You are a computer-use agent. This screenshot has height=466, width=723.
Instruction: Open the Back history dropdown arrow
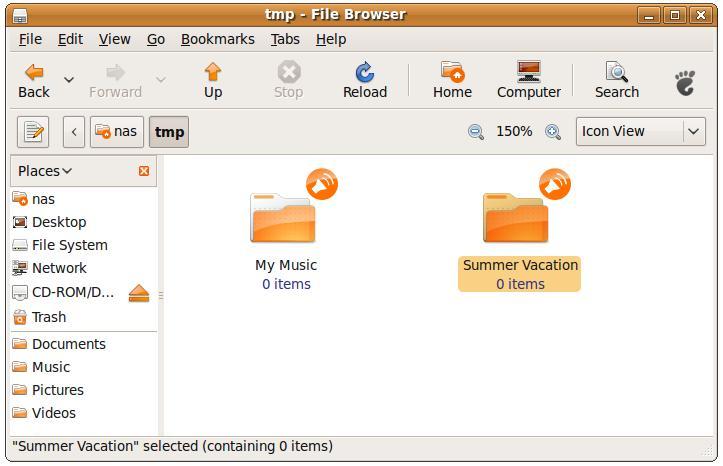click(x=69, y=80)
